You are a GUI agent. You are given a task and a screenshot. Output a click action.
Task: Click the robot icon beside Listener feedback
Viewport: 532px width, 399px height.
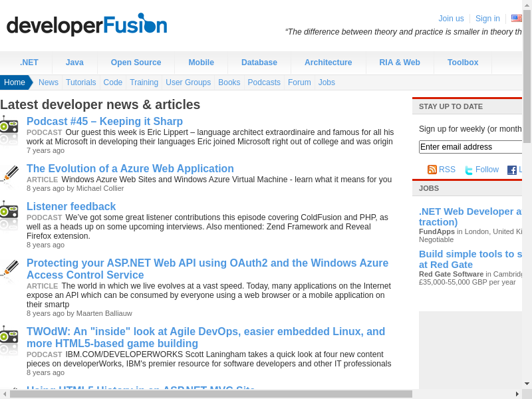9,215
